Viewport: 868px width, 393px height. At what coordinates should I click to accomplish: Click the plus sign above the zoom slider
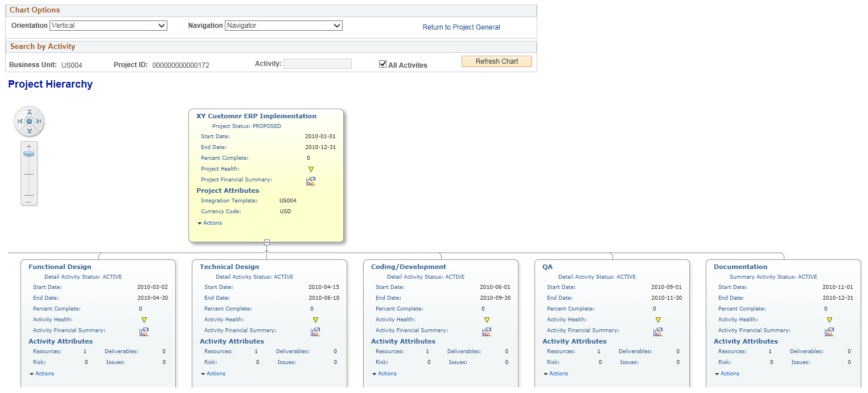point(28,146)
